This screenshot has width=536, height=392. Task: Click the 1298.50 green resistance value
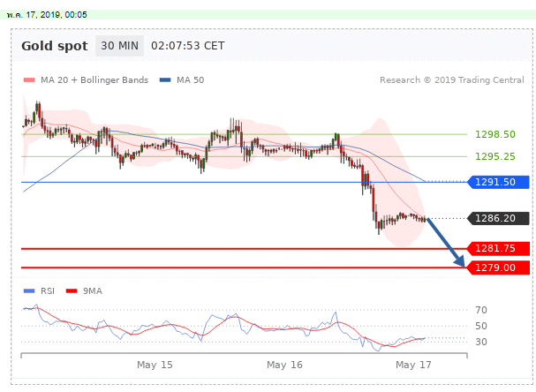[495, 134]
